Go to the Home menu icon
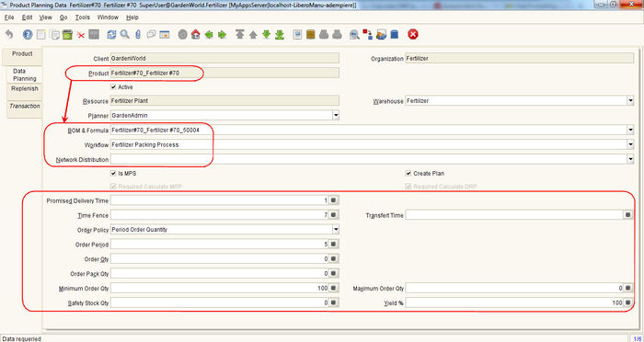Viewport: 644px width, 342px height. [x=195, y=35]
